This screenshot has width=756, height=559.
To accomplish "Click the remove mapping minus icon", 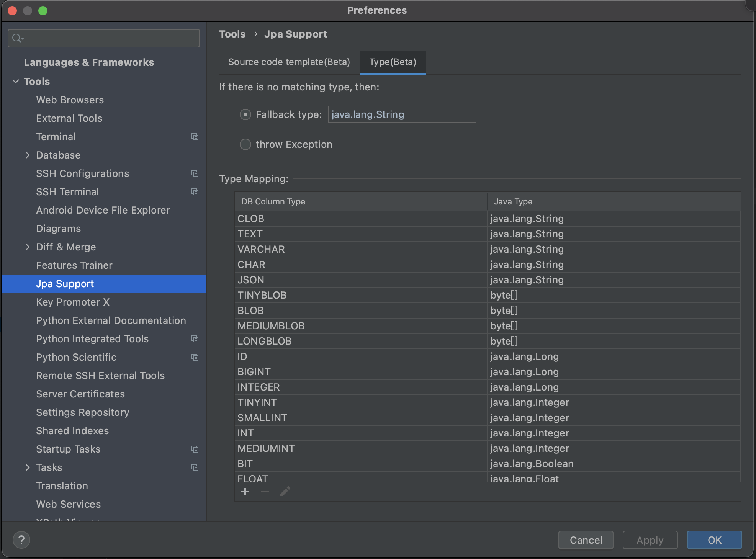I will pos(265,492).
